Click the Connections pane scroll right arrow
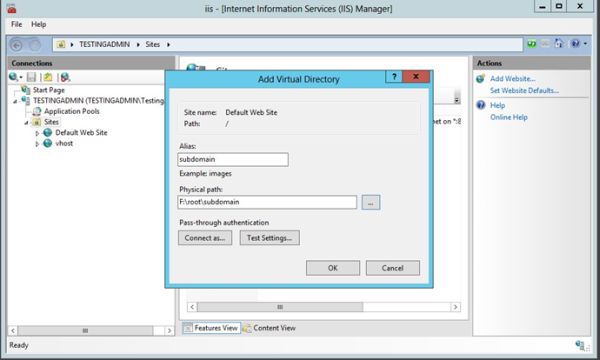The width and height of the screenshot is (600, 360). point(169,331)
